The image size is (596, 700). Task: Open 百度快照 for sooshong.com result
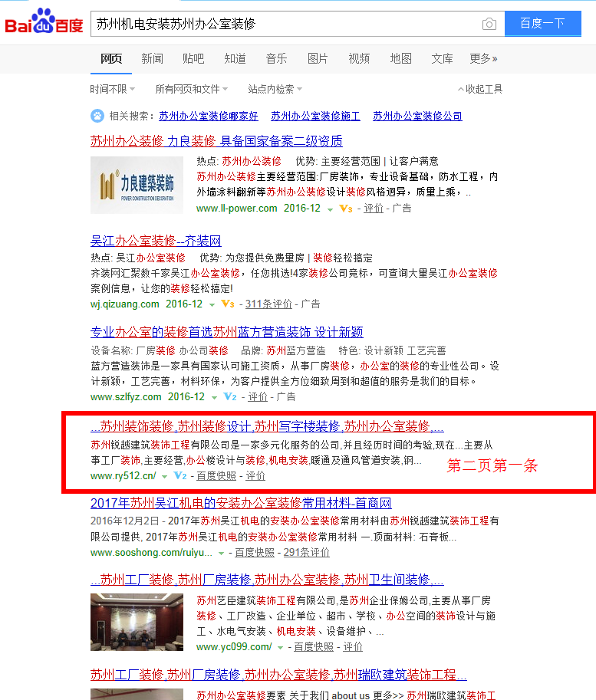(255, 553)
